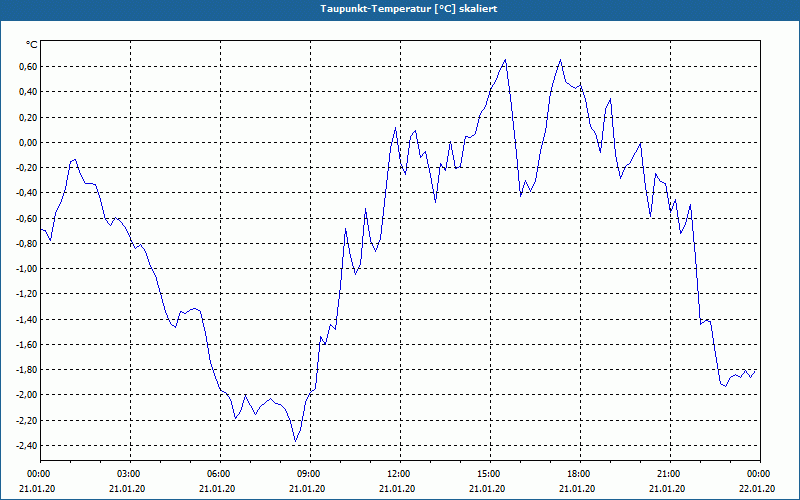800x500 pixels.
Task: Pick the -1,60 y-axis tick label
Action: (27, 344)
